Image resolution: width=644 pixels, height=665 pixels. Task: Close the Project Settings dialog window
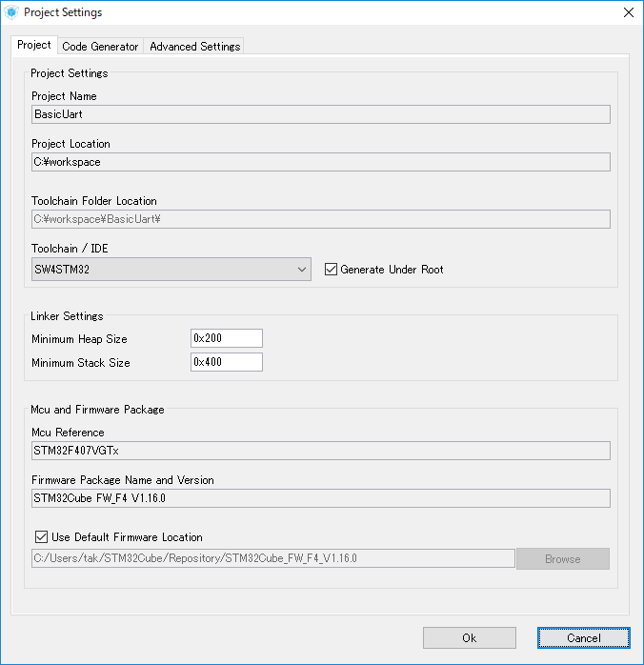[x=628, y=12]
